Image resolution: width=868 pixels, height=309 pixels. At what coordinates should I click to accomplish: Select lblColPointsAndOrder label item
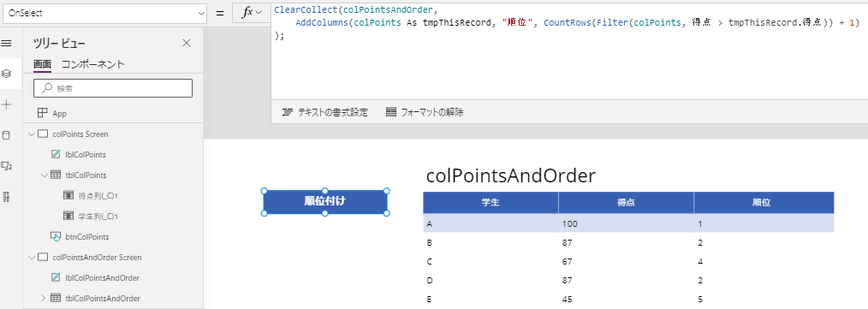point(103,277)
